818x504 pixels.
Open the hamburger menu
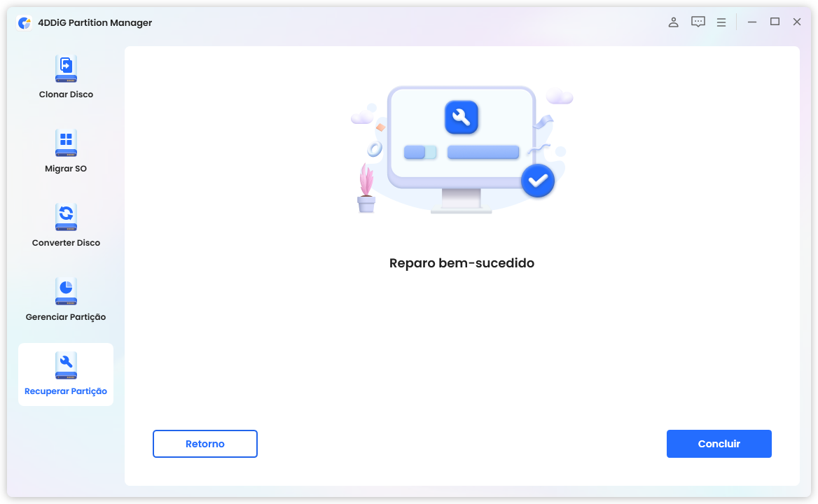[721, 22]
